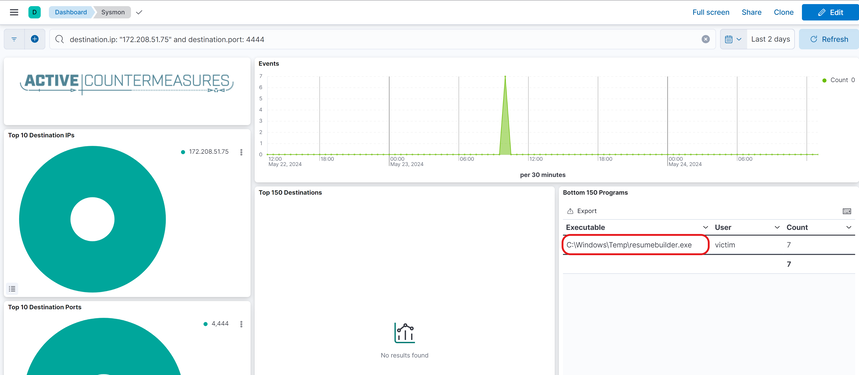Add a filter with the plus icon
The height and width of the screenshot is (375, 859).
pos(35,39)
